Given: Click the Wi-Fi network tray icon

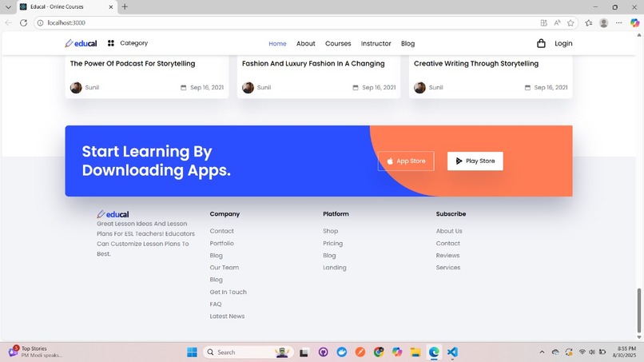Looking at the screenshot, I should tap(582, 352).
